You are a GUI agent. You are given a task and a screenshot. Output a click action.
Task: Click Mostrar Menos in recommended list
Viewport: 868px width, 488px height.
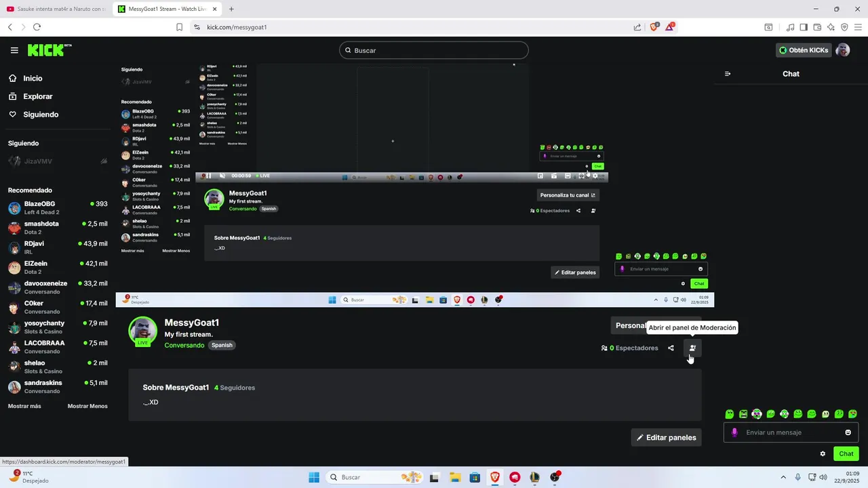click(87, 406)
